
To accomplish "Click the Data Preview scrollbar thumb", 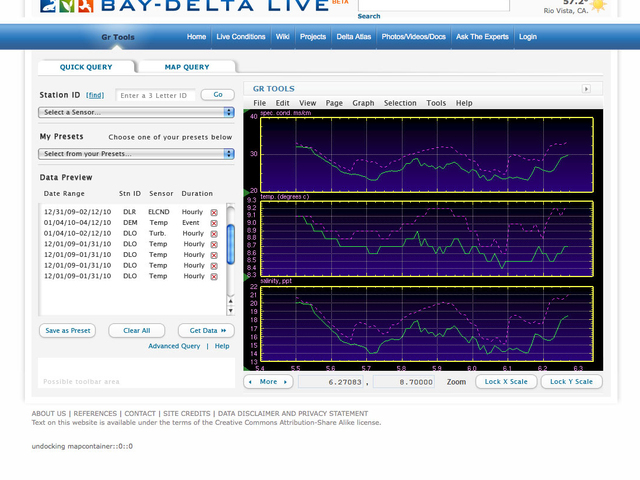I will (231, 244).
